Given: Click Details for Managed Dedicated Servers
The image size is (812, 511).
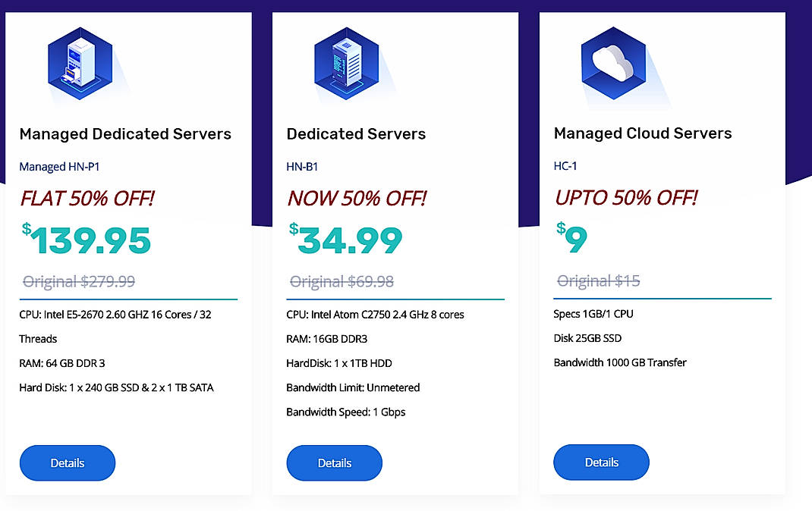Looking at the screenshot, I should (x=67, y=462).
